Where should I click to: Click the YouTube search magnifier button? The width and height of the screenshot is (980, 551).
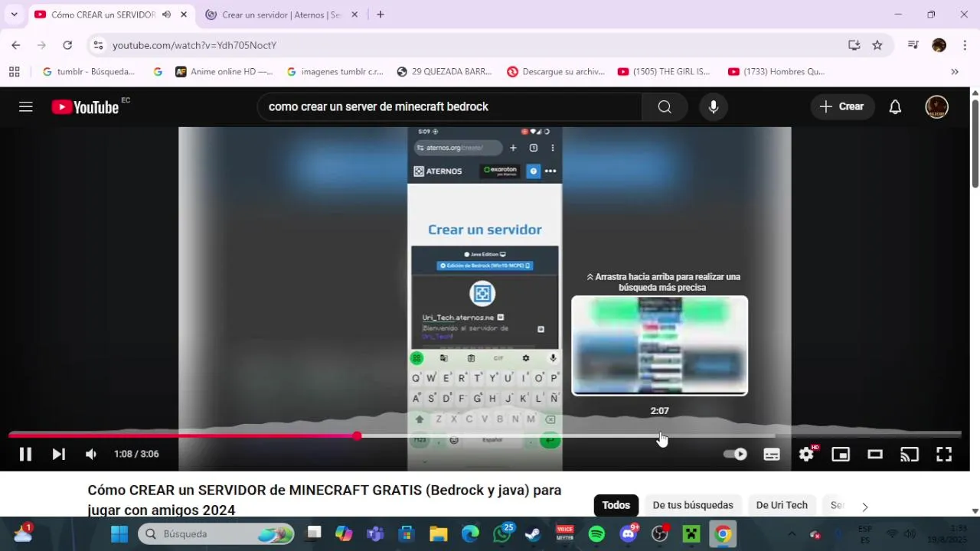[x=665, y=107]
